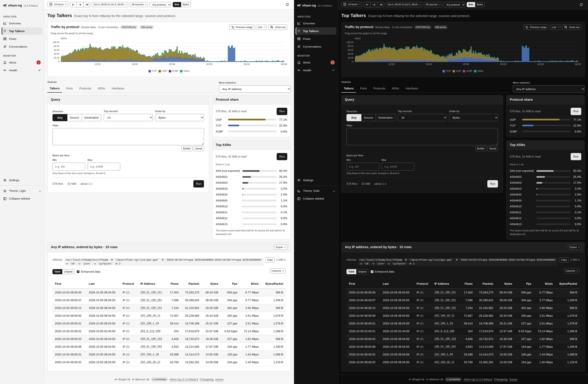Set Direction to Source in light theme query
Screen dimensions: 588x384
74,118
